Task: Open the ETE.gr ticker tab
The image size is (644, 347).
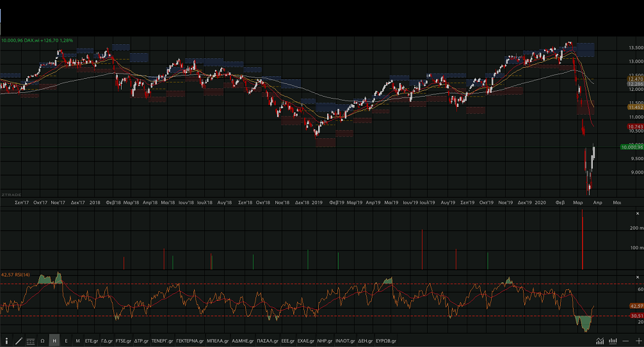Action: tap(92, 341)
